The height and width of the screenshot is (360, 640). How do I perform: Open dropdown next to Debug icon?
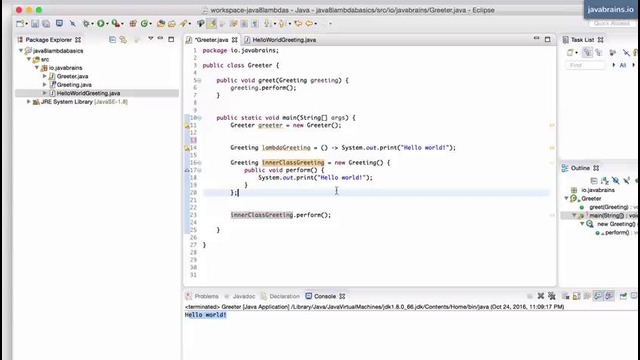tap(92, 24)
